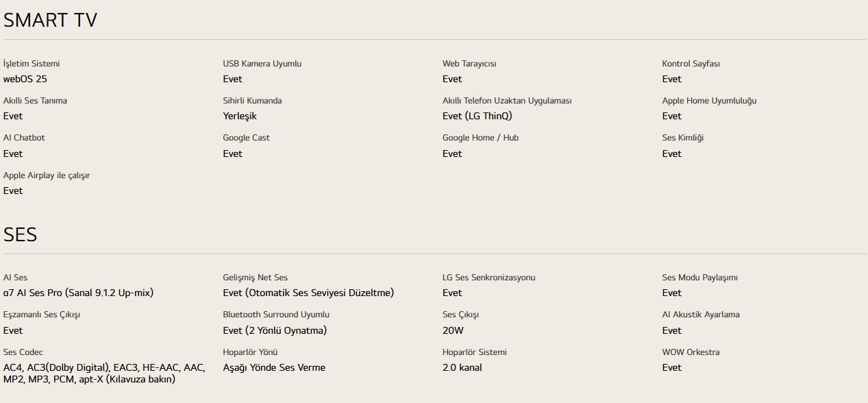Viewport: 868px width, 403px height.
Task: Click the SMART TV section heading
Action: pyautogui.click(x=50, y=20)
